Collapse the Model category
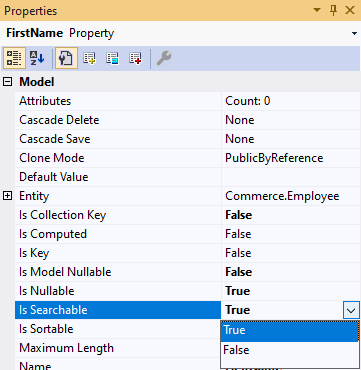 tap(7, 82)
